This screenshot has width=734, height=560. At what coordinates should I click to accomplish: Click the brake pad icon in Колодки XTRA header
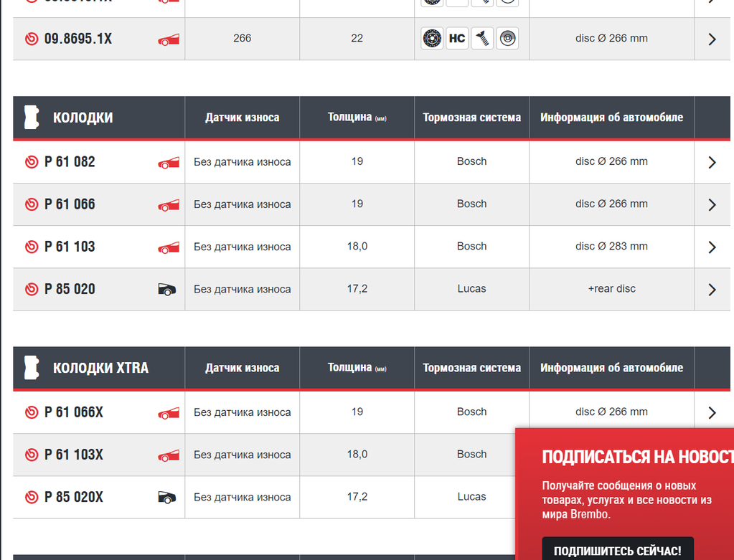(x=32, y=368)
